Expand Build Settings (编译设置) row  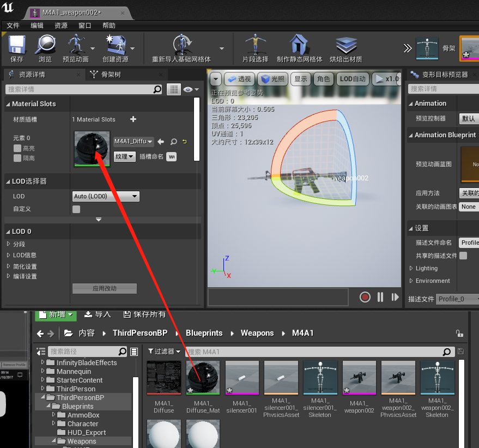9,276
